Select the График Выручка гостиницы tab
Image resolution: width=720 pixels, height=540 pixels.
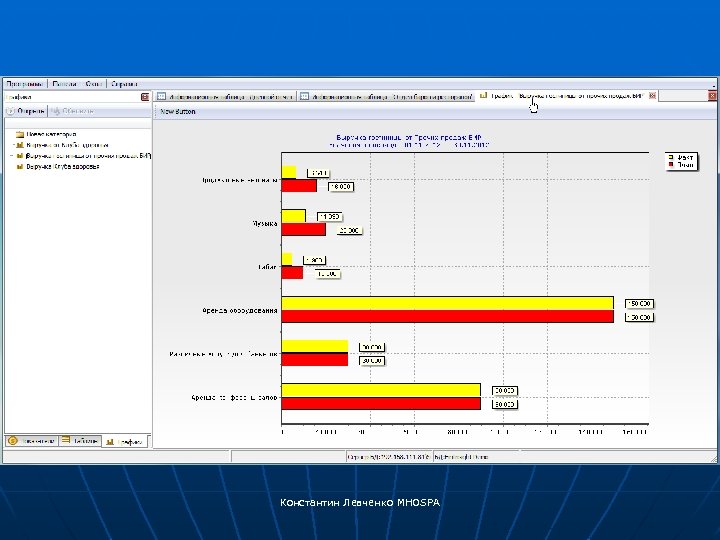[x=568, y=96]
